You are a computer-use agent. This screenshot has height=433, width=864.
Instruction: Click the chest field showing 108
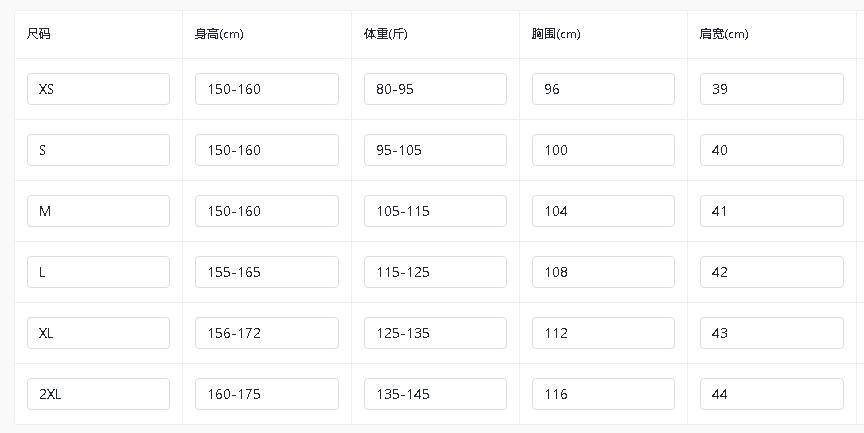coord(603,272)
